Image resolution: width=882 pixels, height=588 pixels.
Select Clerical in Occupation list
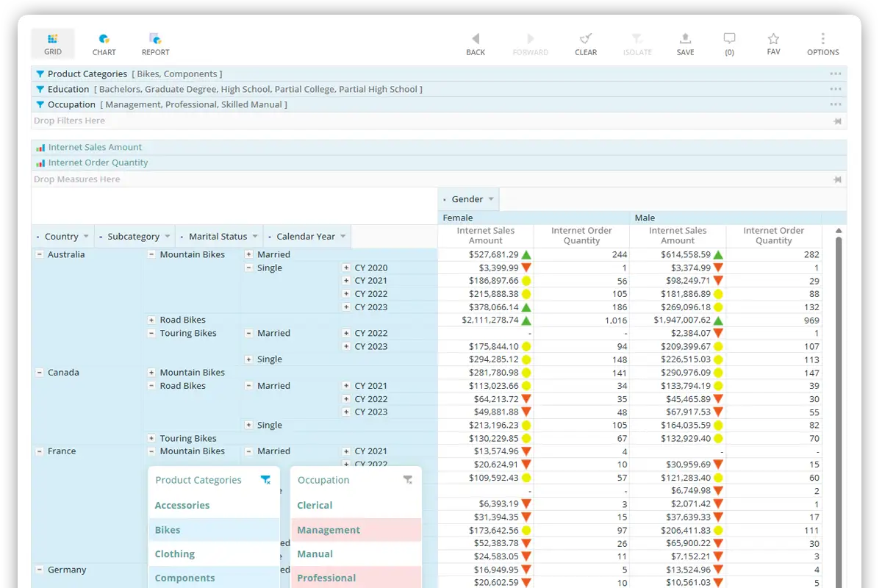pos(356,506)
